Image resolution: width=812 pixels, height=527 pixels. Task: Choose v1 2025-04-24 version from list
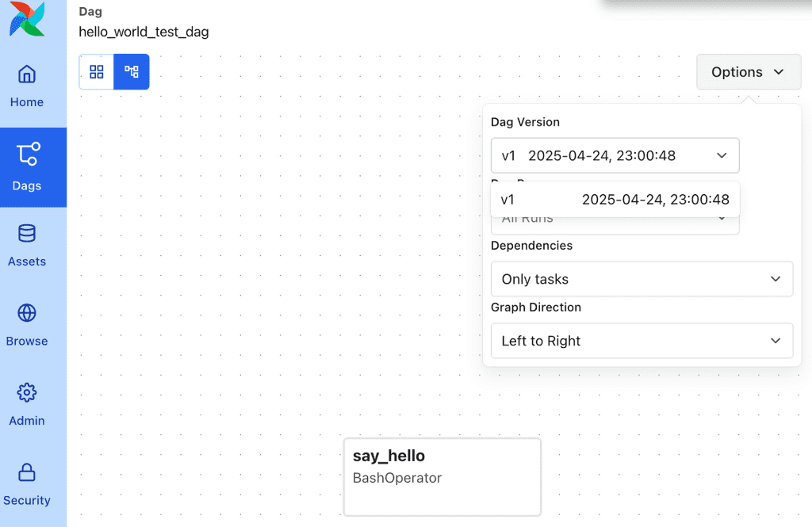615,200
